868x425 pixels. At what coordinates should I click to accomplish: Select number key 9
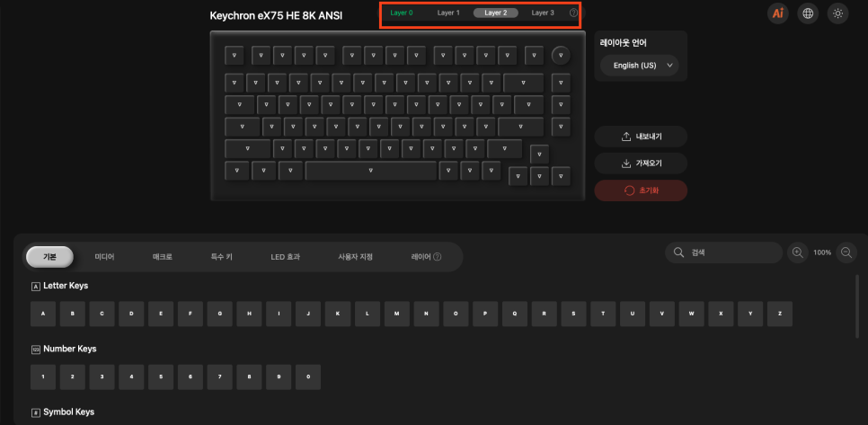(x=279, y=376)
